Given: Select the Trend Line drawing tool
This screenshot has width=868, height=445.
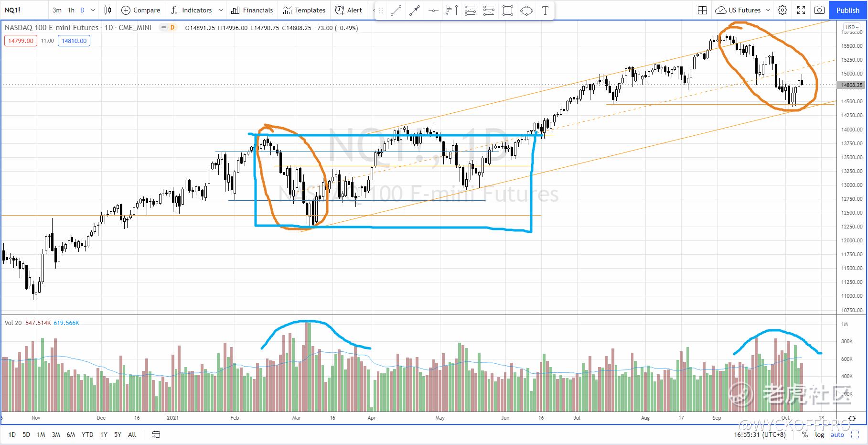Looking at the screenshot, I should (x=396, y=11).
